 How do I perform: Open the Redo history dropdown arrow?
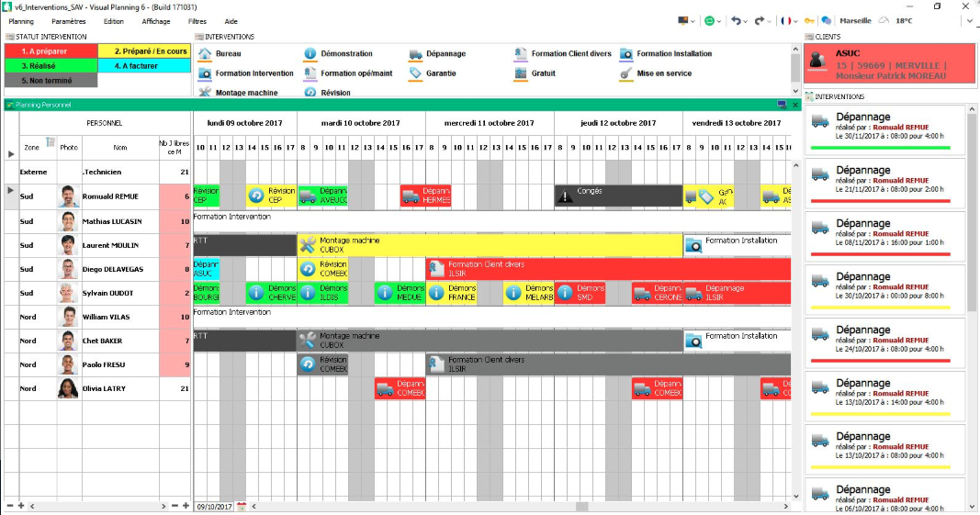(x=769, y=21)
